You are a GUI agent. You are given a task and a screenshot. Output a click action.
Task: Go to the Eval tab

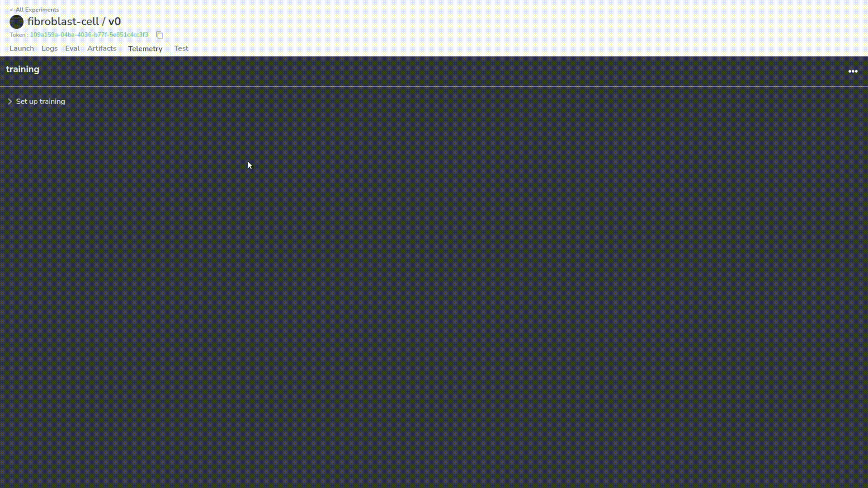(x=72, y=48)
